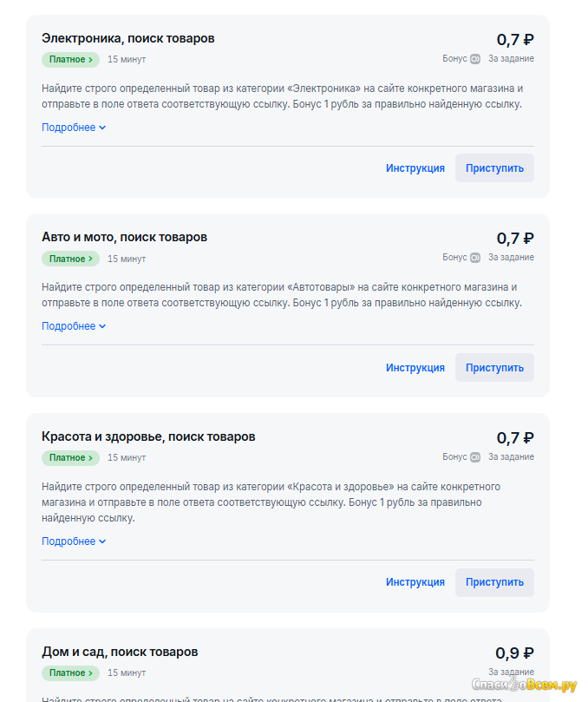Image resolution: width=588 pixels, height=702 pixels.
Task: Click the bonus coin icon in the Авто и мото card
Action: 475,258
